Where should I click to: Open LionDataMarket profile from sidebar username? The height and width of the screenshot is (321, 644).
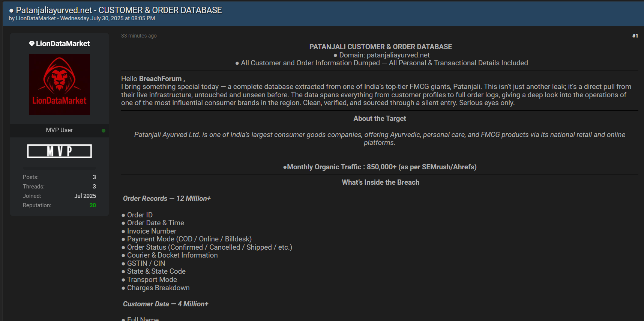(63, 44)
